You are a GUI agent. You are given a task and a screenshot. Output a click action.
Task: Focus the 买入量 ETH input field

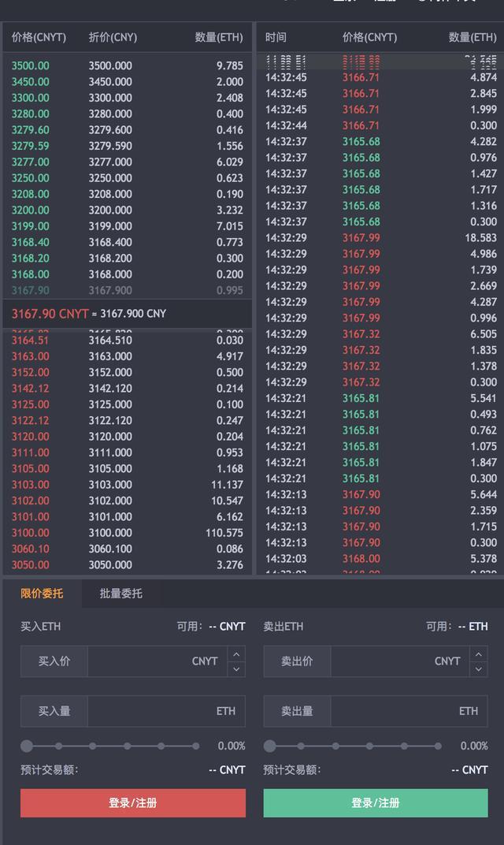166,711
